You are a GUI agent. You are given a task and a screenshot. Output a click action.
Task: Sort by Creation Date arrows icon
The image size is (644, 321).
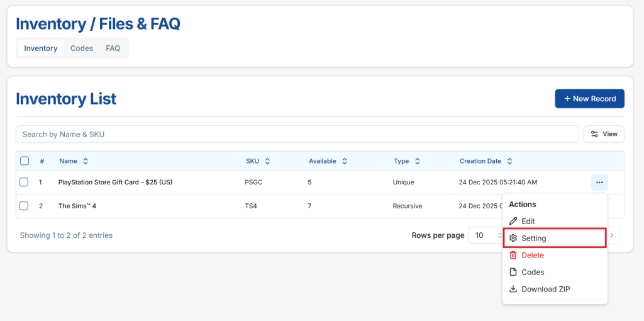tap(509, 161)
